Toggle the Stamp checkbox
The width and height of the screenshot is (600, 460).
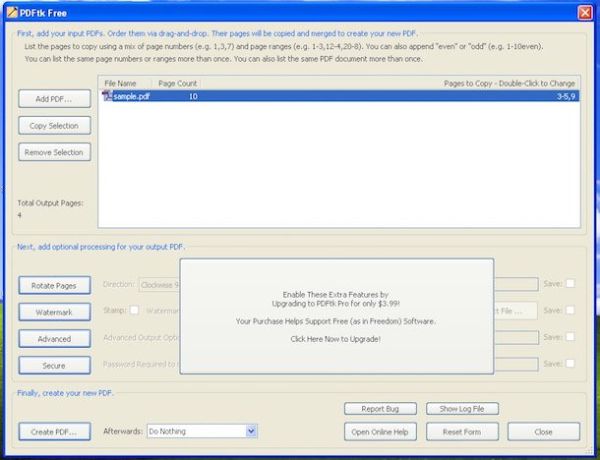(x=134, y=311)
